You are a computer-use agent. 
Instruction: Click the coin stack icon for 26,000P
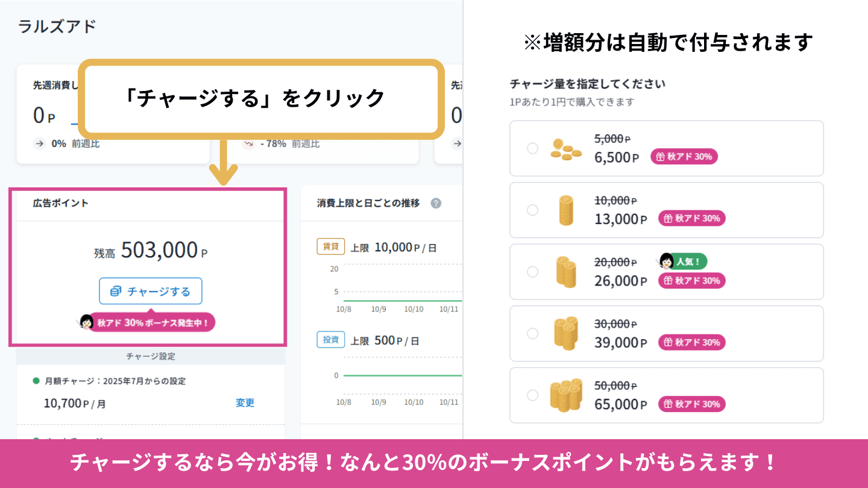click(566, 272)
